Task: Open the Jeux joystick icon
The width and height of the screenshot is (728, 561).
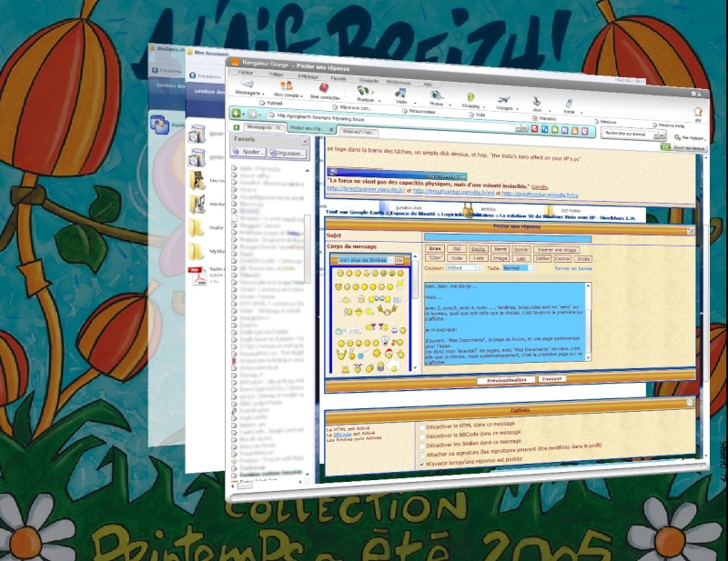Action: click(536, 102)
